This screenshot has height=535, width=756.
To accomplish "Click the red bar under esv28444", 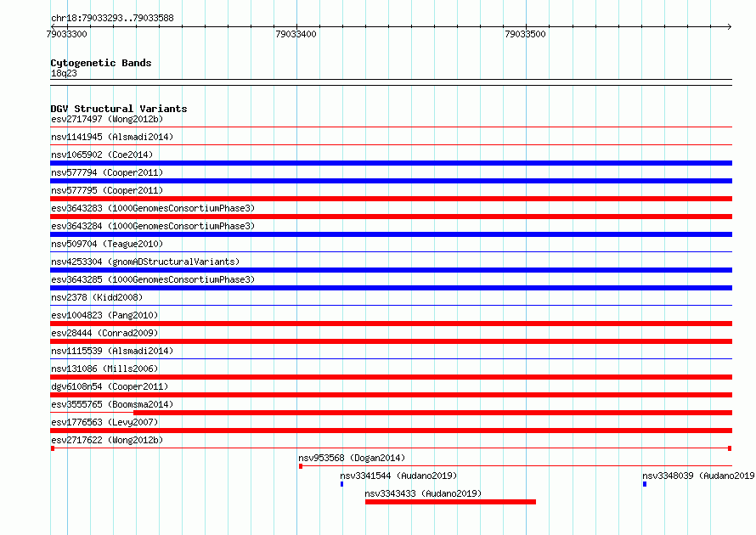I will [x=391, y=341].
